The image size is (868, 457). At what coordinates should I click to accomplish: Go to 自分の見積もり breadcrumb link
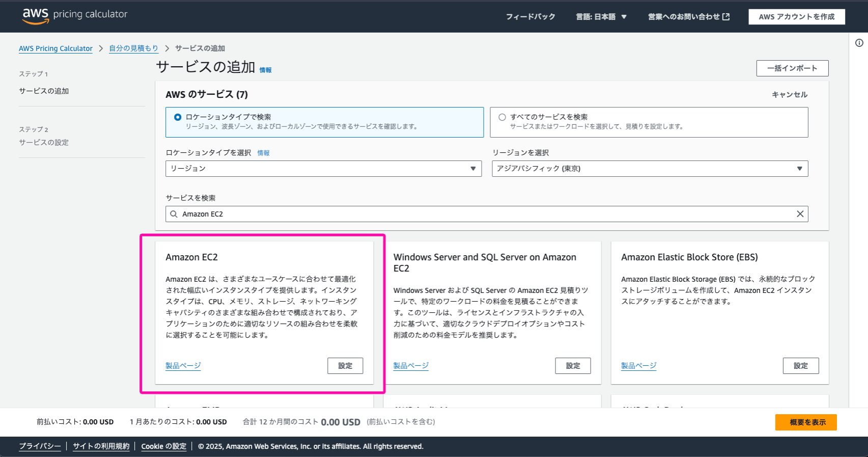click(133, 48)
